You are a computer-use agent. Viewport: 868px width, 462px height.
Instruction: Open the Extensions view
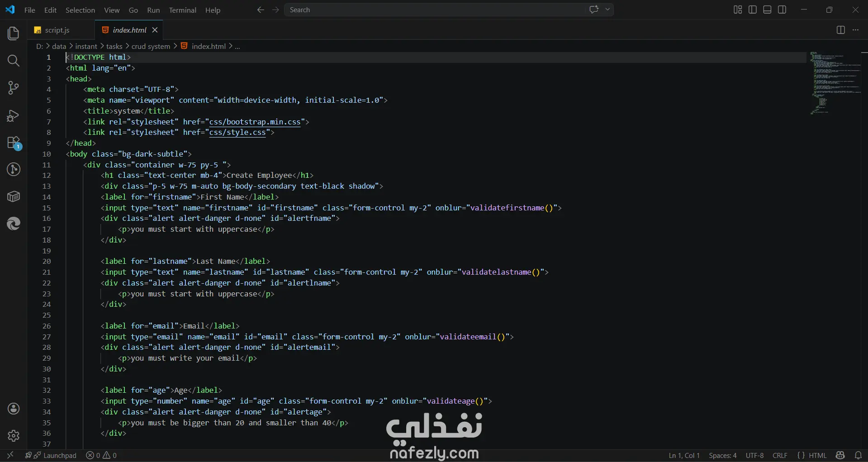tap(14, 143)
